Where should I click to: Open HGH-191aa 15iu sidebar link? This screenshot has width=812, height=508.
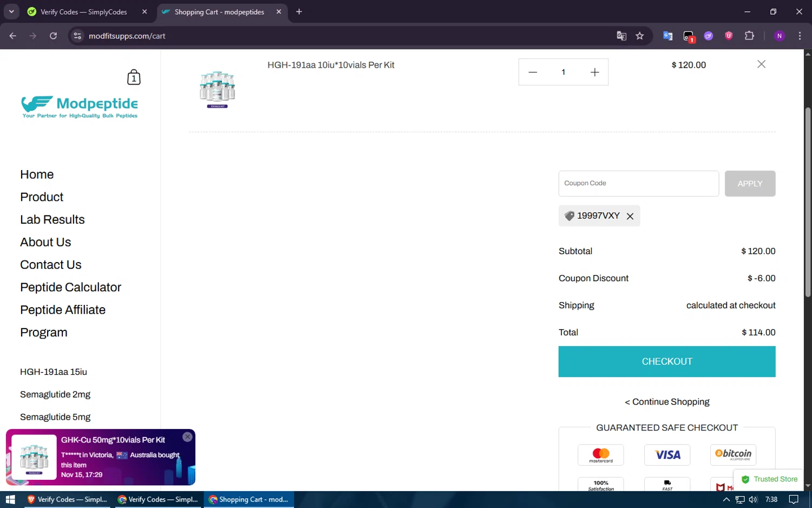[x=54, y=372]
